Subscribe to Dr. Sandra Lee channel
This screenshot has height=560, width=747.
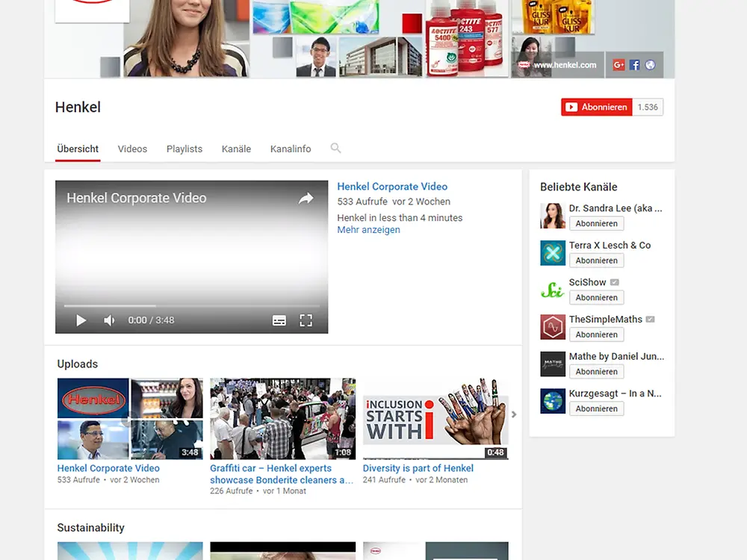point(596,223)
